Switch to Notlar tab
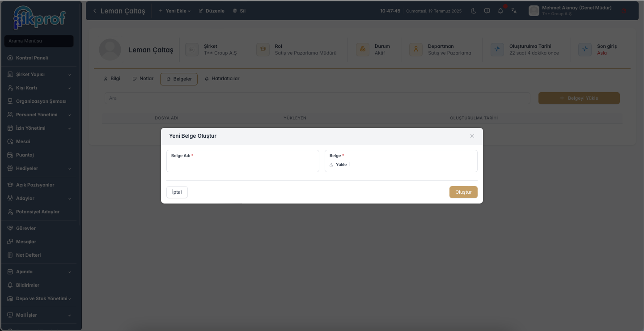 [x=143, y=79]
